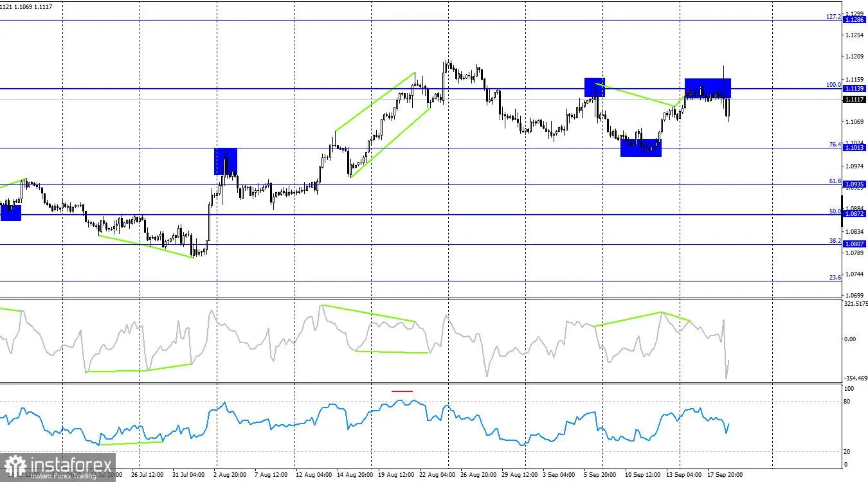Click the 20 level on the RSI scale
Viewport: 868px width, 482px height.
848,451
